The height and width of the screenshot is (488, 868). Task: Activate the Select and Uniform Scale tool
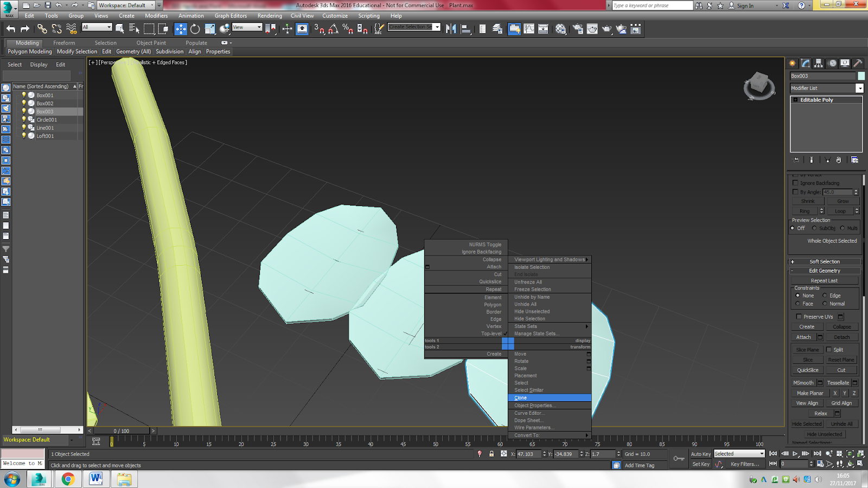[209, 29]
